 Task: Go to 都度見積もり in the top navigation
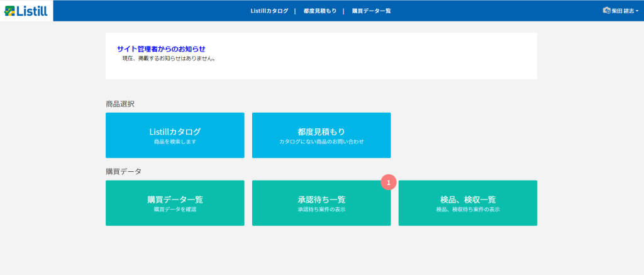pos(320,11)
